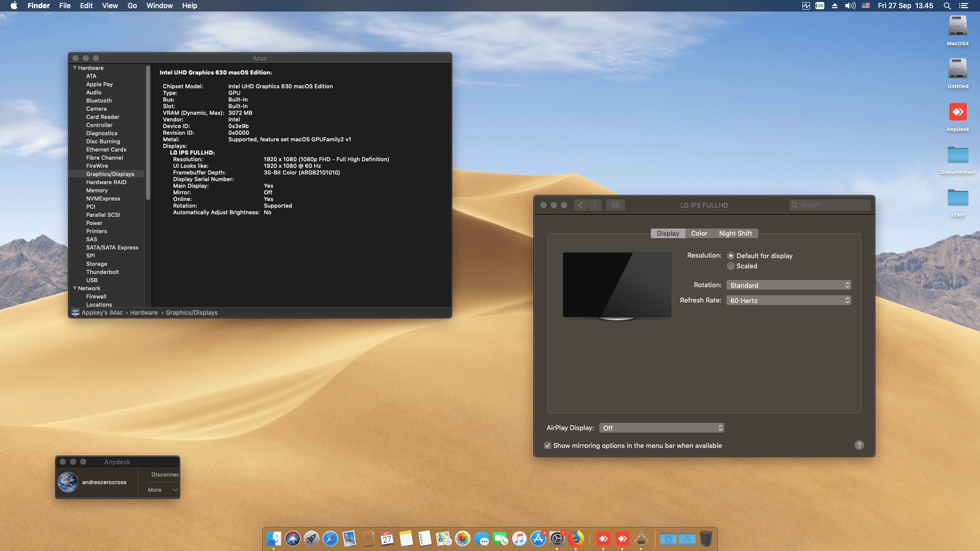Open System Preferences gear in Dock
980x551 pixels.
[x=557, y=538]
